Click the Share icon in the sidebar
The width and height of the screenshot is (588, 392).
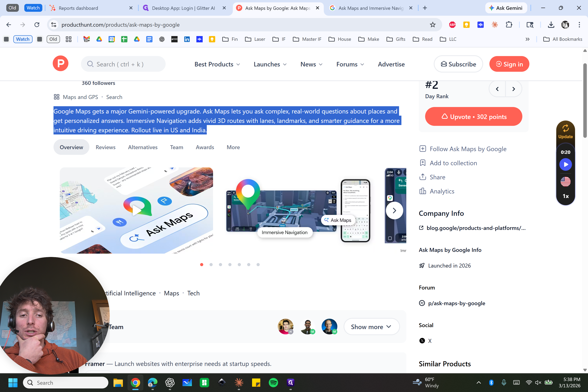tap(423, 177)
